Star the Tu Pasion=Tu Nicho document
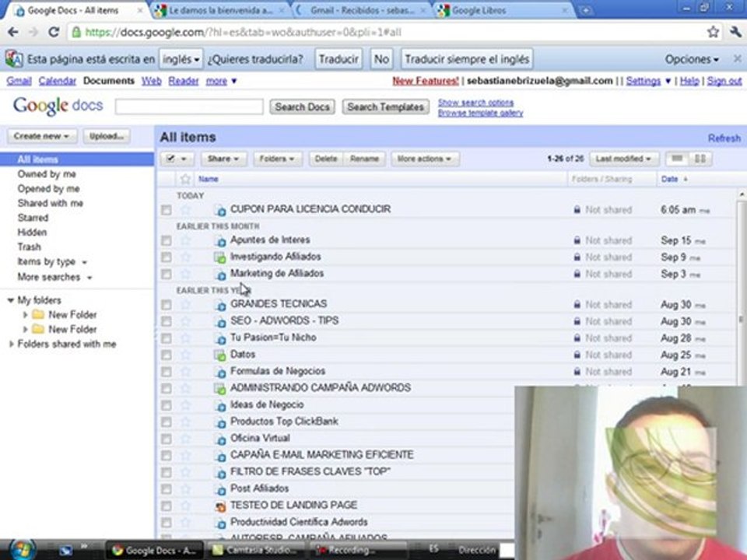The height and width of the screenshot is (560, 747). [x=185, y=338]
